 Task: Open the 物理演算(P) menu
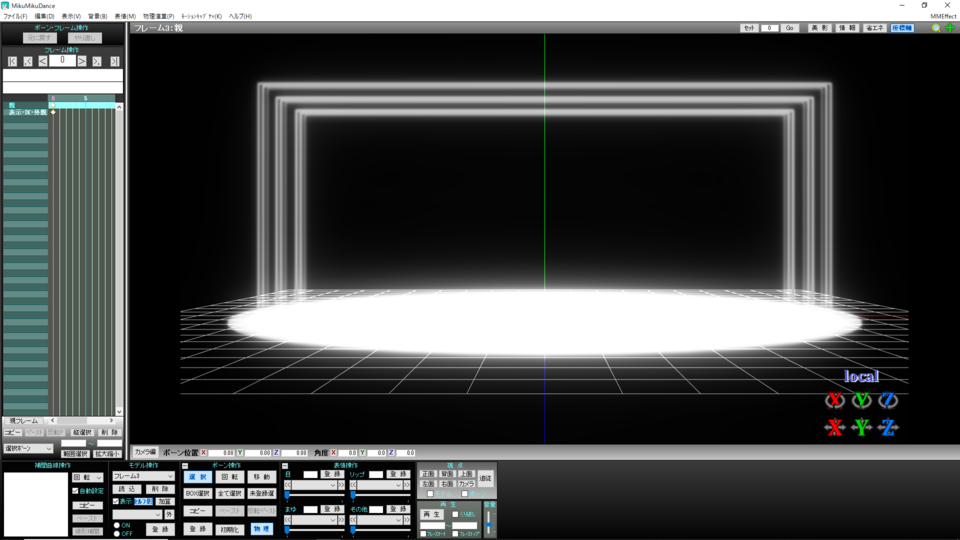159,17
